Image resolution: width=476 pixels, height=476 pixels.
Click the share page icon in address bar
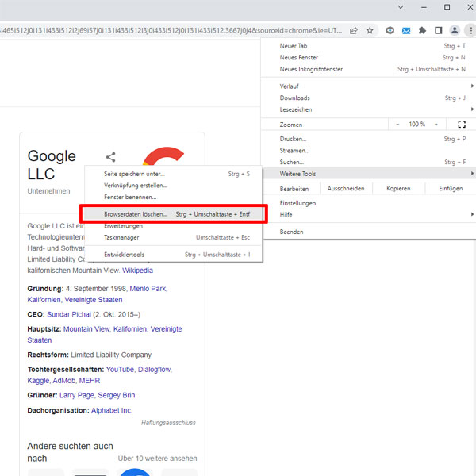coord(353,30)
